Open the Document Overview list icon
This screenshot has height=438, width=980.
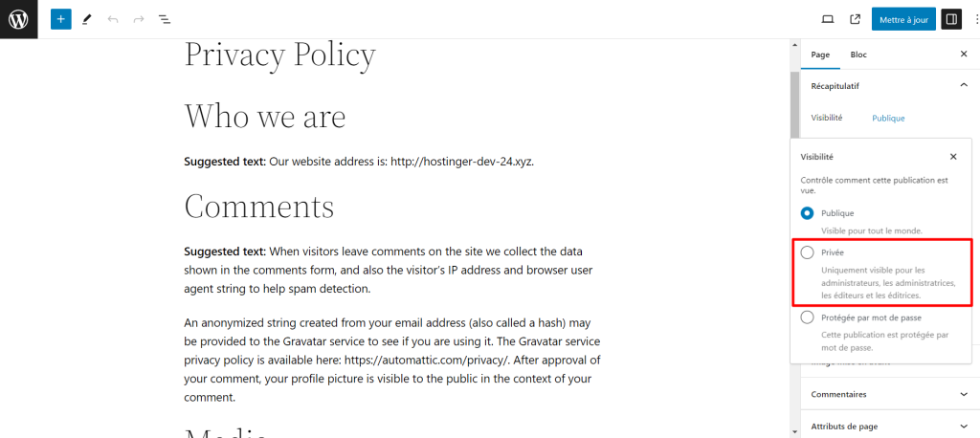165,19
